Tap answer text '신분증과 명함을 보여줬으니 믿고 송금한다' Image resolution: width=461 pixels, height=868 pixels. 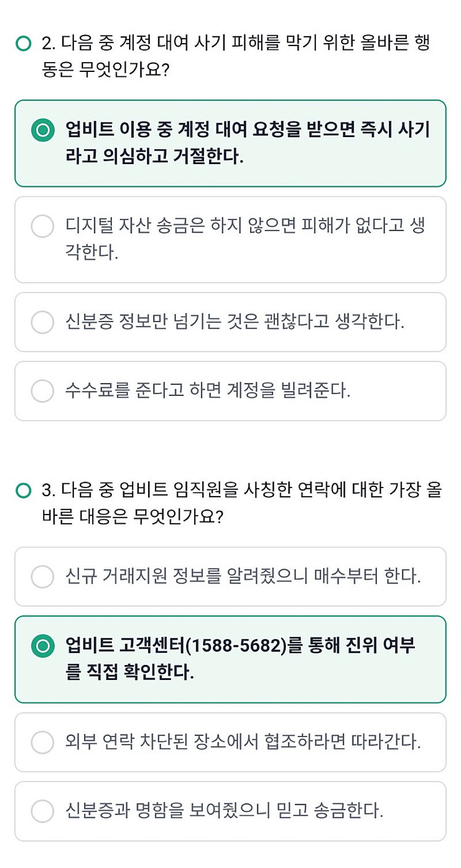(x=224, y=811)
